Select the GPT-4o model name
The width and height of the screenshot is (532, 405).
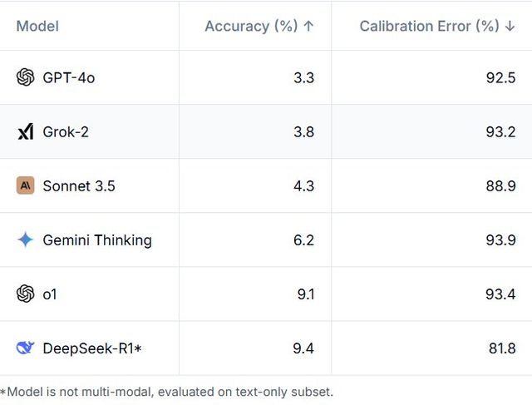click(69, 77)
